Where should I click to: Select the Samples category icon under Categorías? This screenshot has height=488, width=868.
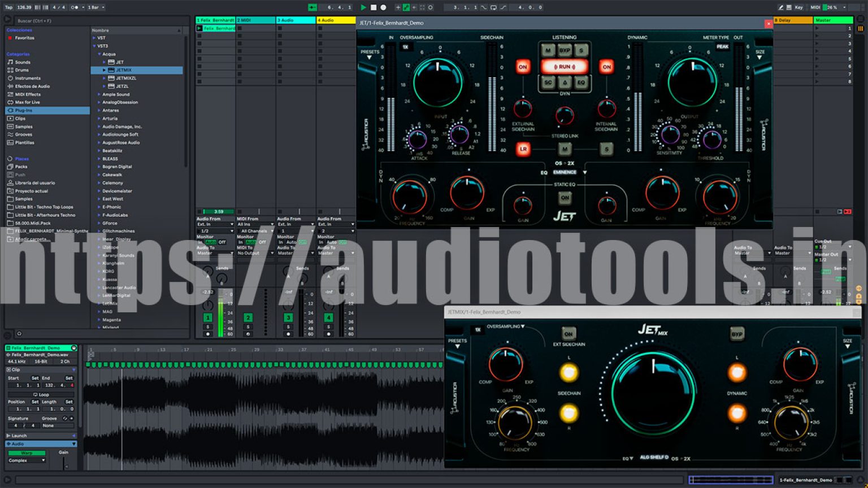coord(10,127)
